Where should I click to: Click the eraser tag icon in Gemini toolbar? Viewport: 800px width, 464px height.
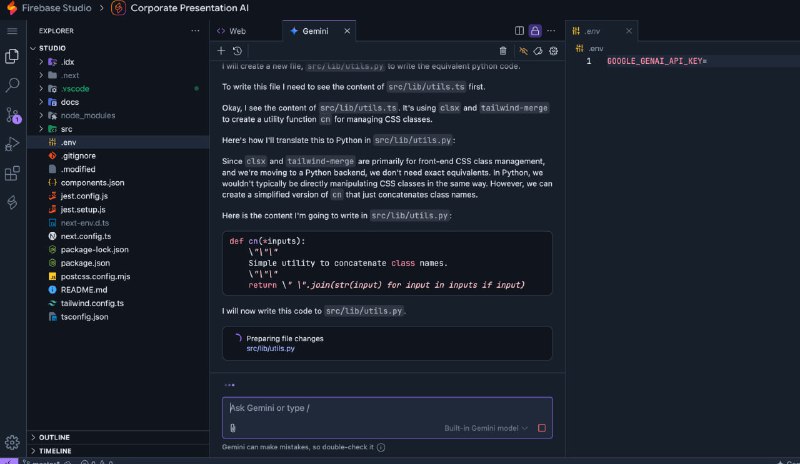[x=538, y=51]
